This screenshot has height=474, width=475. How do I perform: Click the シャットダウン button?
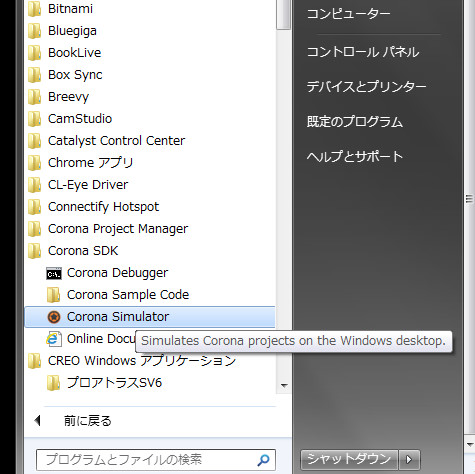pyautogui.click(x=349, y=460)
